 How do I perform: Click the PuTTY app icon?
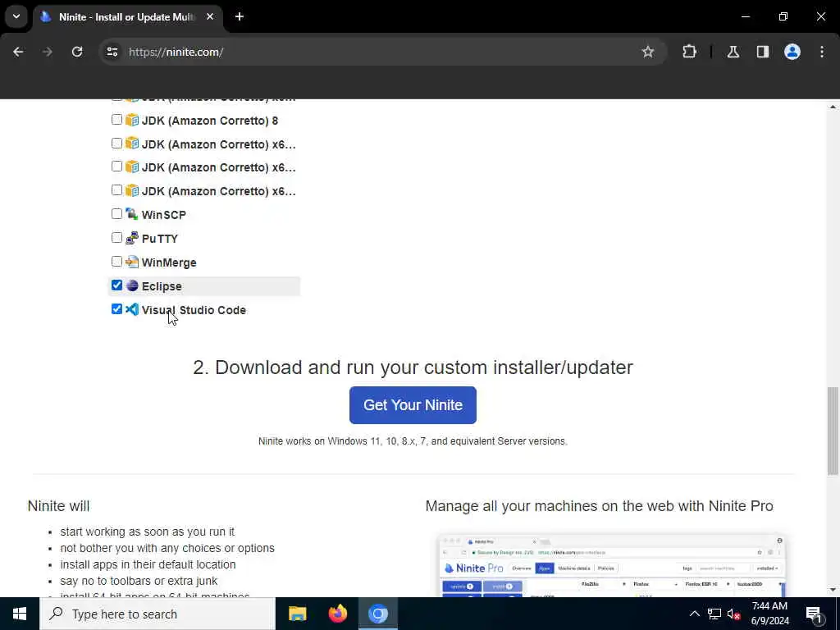(x=132, y=238)
